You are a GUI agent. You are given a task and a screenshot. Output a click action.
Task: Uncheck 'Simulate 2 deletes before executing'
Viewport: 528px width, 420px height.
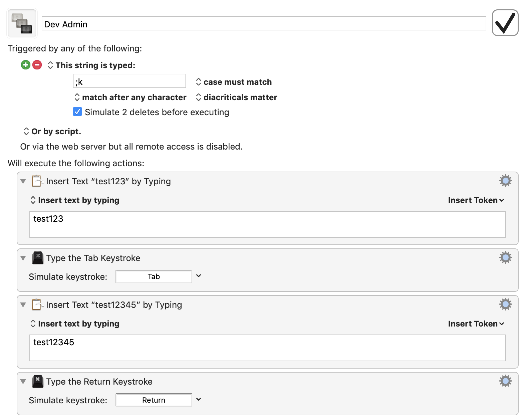77,112
